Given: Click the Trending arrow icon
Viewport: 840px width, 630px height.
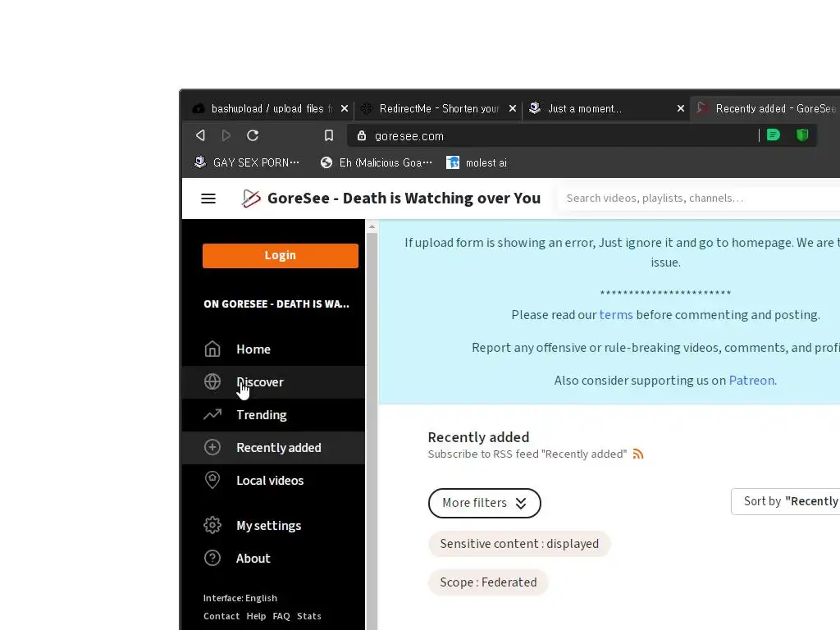Looking at the screenshot, I should (x=212, y=414).
